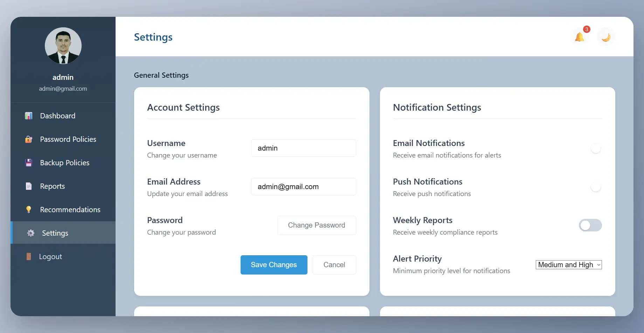Open the Recommendations menu item
The height and width of the screenshot is (333, 644).
point(70,210)
